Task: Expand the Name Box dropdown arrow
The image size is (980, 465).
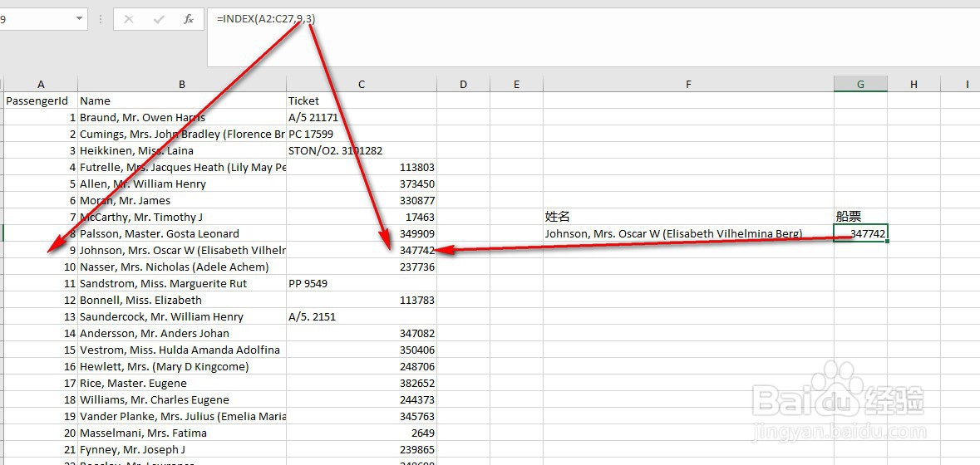Action: coord(79,19)
